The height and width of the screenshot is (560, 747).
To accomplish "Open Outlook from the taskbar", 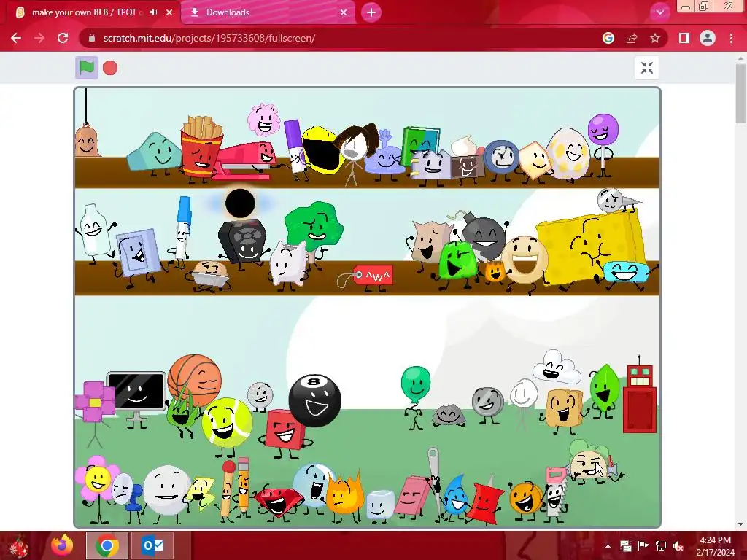I will 152,545.
